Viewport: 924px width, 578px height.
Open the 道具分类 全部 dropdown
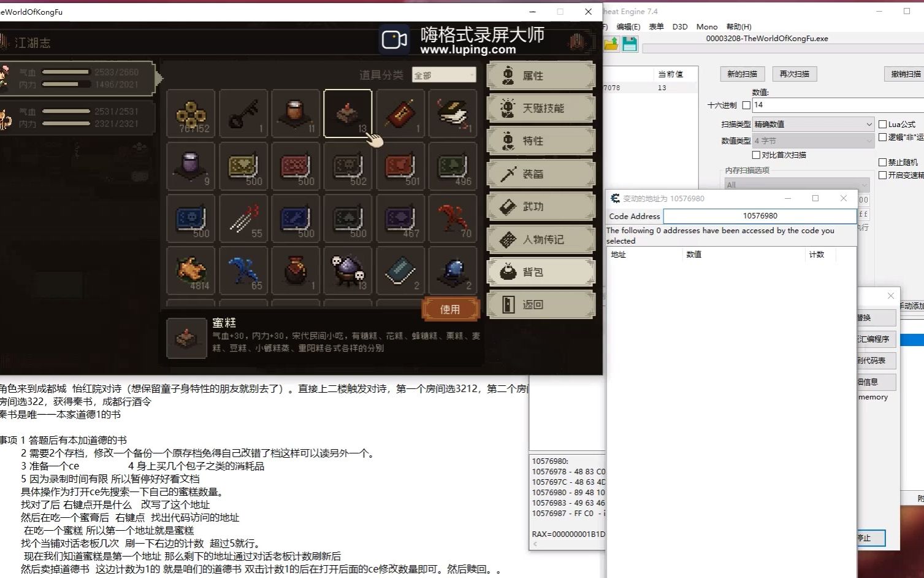[444, 75]
